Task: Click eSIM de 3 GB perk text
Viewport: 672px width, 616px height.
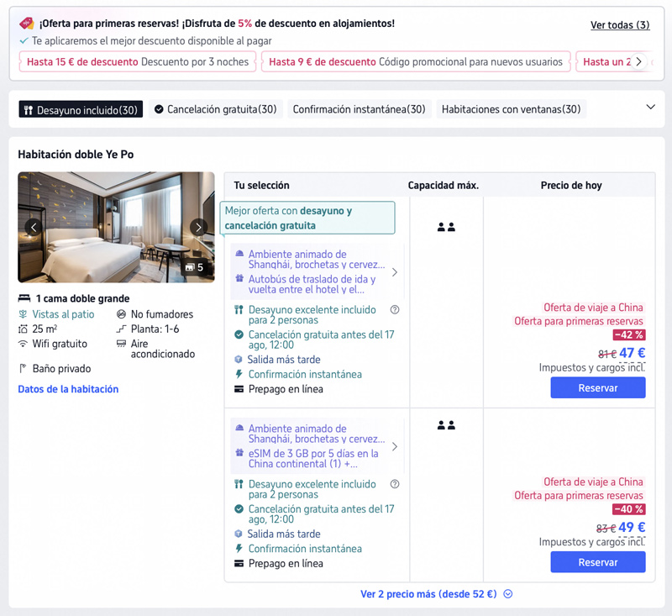Action: click(313, 459)
